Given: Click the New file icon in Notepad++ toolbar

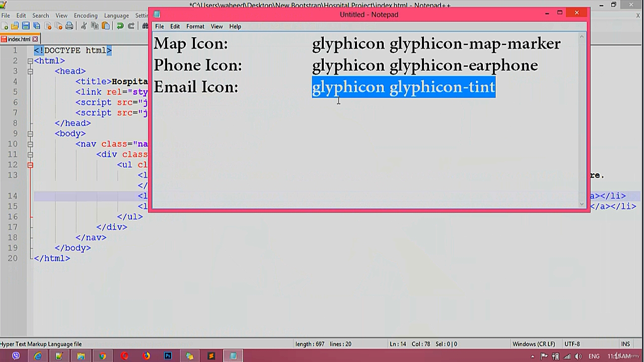Looking at the screenshot, I should coord(5,26).
